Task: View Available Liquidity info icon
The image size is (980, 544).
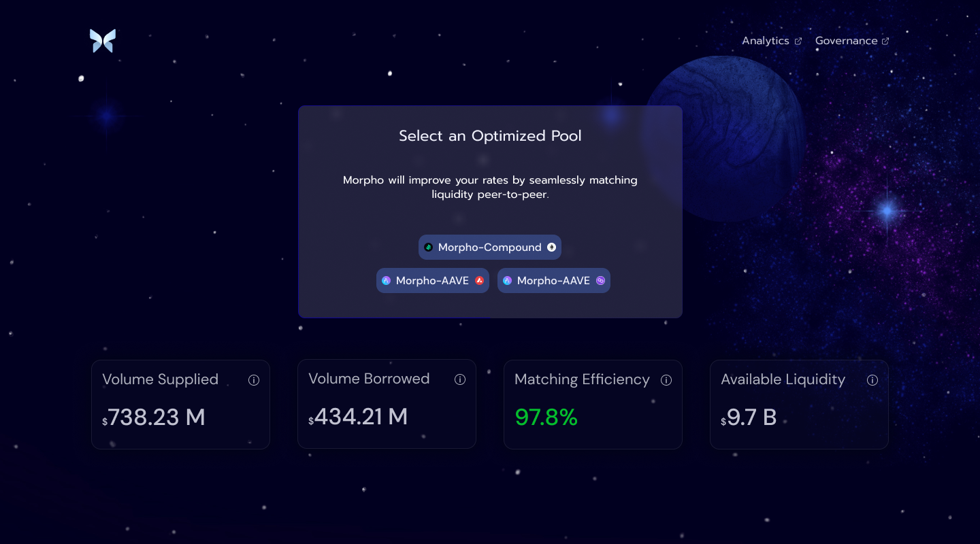Action: 872,380
